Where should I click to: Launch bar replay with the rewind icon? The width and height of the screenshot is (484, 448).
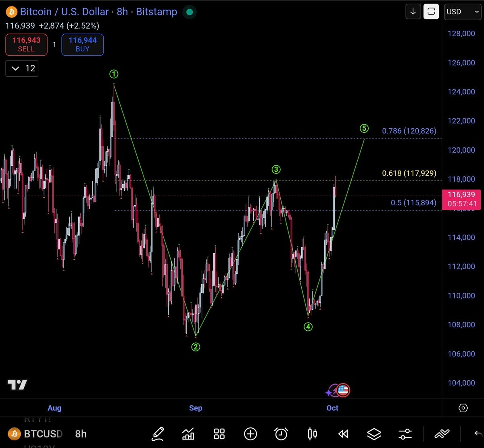pos(342,434)
